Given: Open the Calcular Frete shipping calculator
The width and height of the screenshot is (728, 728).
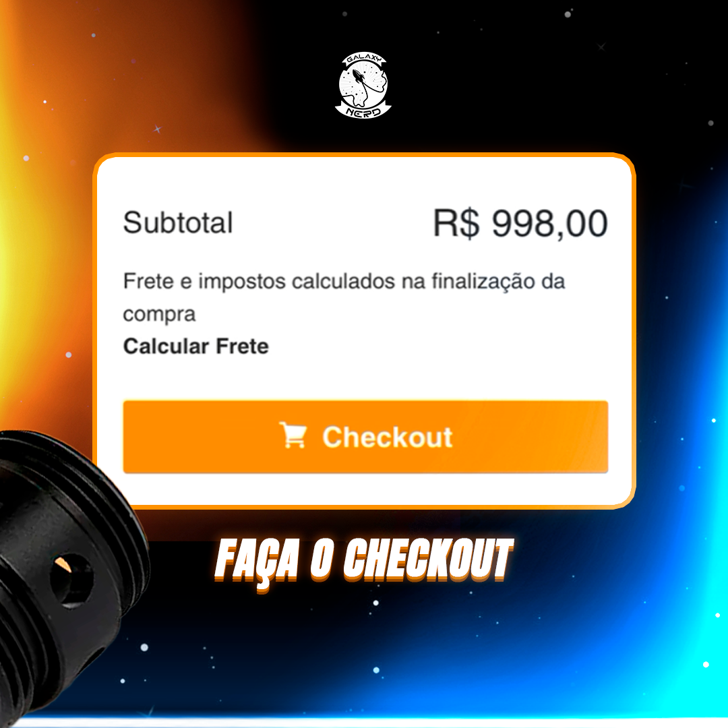Looking at the screenshot, I should click(196, 346).
